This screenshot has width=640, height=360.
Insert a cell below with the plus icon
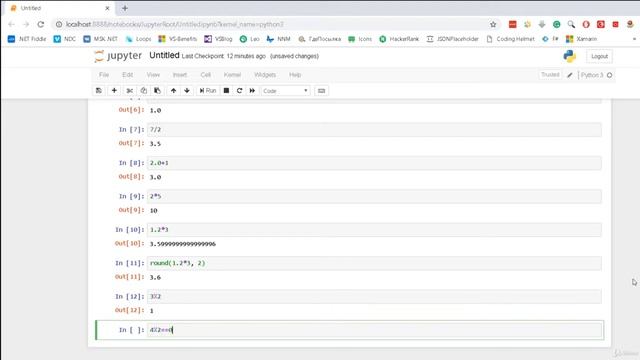coord(114,91)
